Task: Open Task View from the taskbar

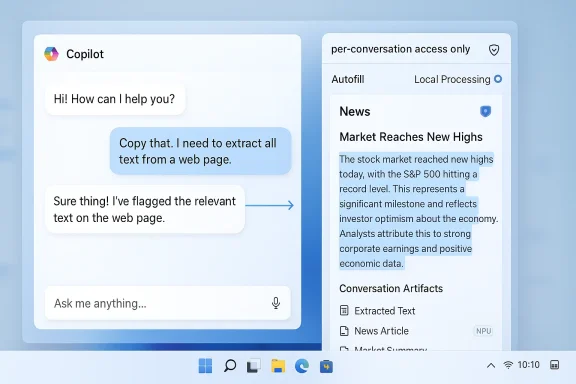Action: click(254, 366)
